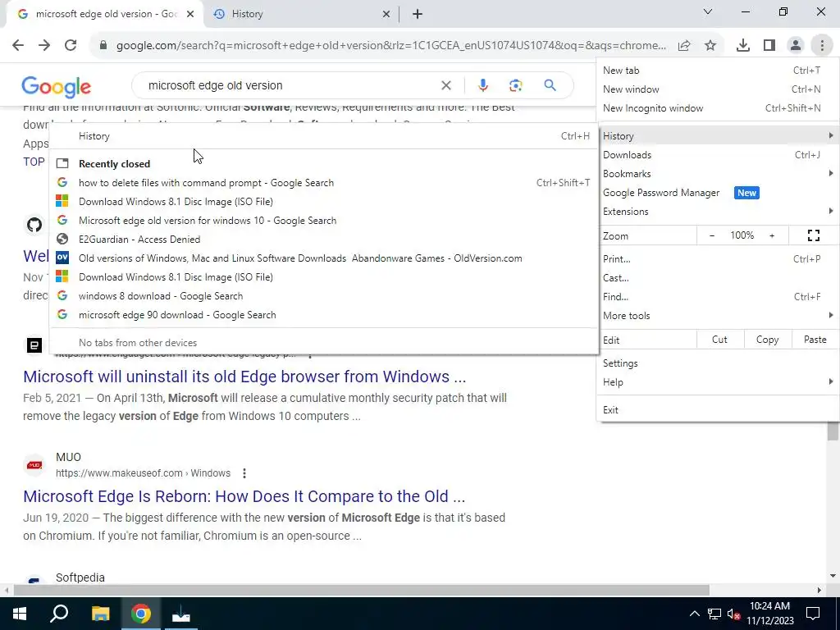Show hidden system tray icons

click(694, 614)
